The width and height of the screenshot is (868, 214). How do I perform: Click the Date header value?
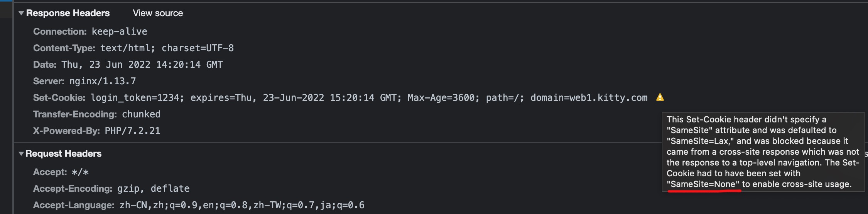pyautogui.click(x=142, y=65)
